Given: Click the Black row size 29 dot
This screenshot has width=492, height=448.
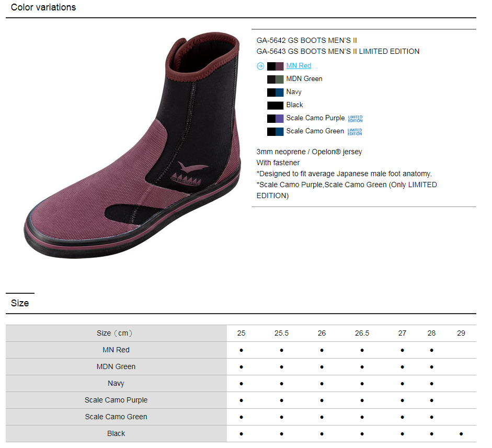Looking at the screenshot, I should (x=461, y=434).
